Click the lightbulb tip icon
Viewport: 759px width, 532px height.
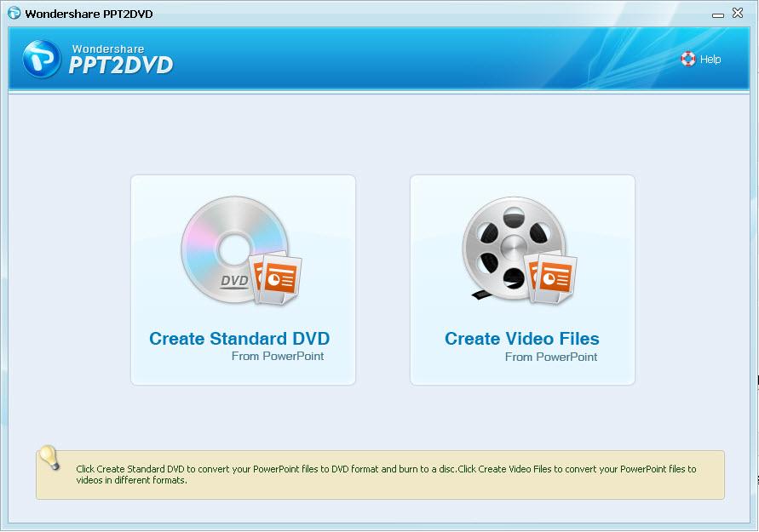pyautogui.click(x=50, y=458)
